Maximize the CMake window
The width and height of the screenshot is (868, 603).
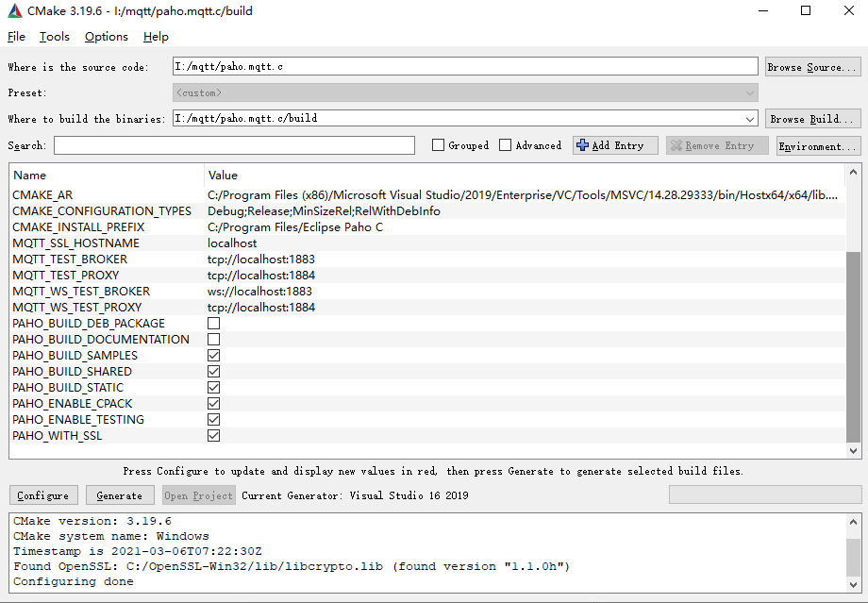(806, 10)
